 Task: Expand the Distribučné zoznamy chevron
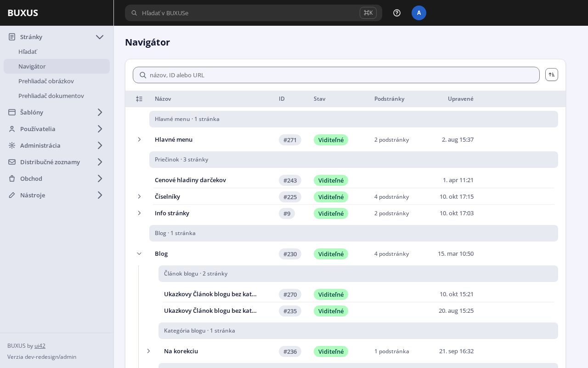pos(100,162)
